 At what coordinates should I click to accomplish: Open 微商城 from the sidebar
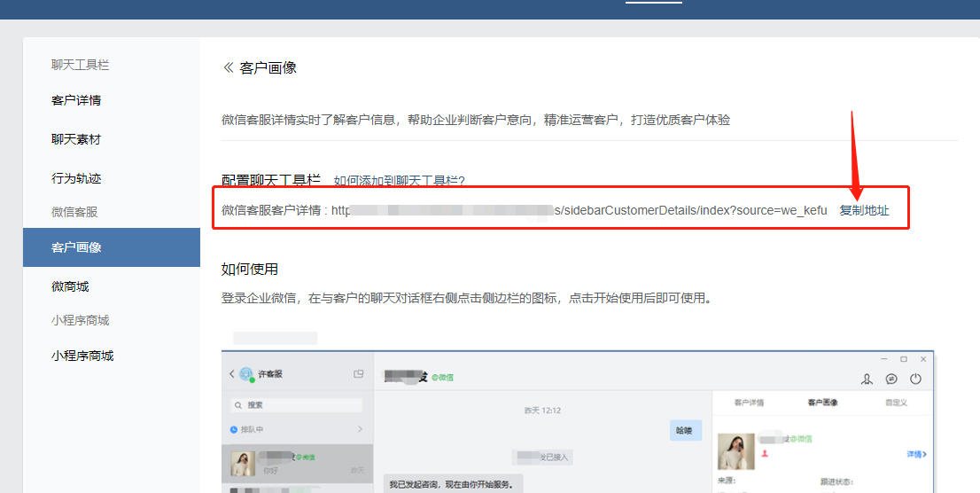[x=70, y=286]
